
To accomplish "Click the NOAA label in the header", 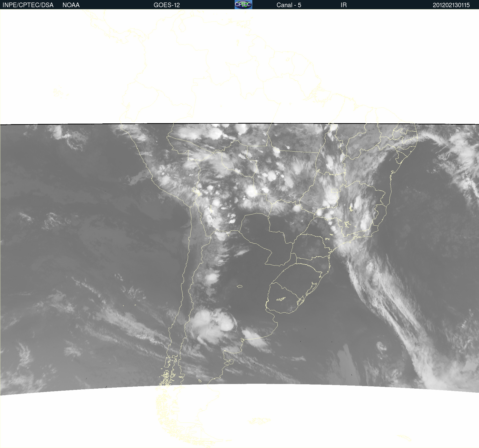I will pos(71,5).
